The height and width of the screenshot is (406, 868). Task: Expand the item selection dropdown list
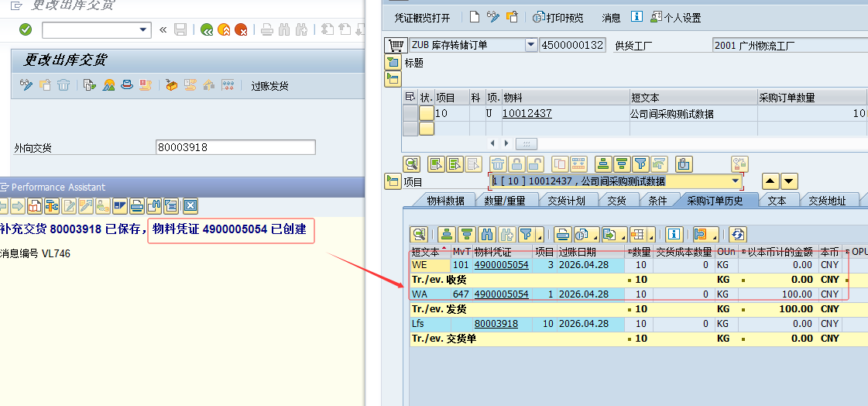(x=735, y=181)
